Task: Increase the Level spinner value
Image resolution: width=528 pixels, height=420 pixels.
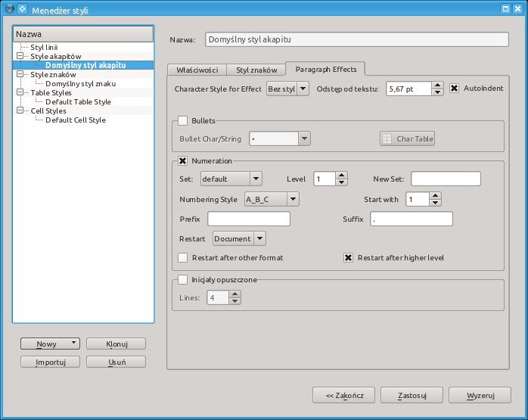Action: pos(341,175)
